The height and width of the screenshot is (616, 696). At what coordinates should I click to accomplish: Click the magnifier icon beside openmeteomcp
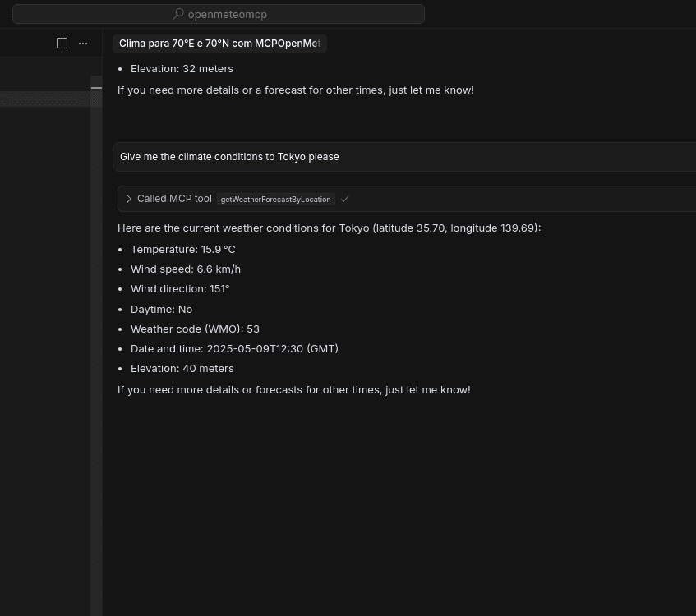coord(178,14)
